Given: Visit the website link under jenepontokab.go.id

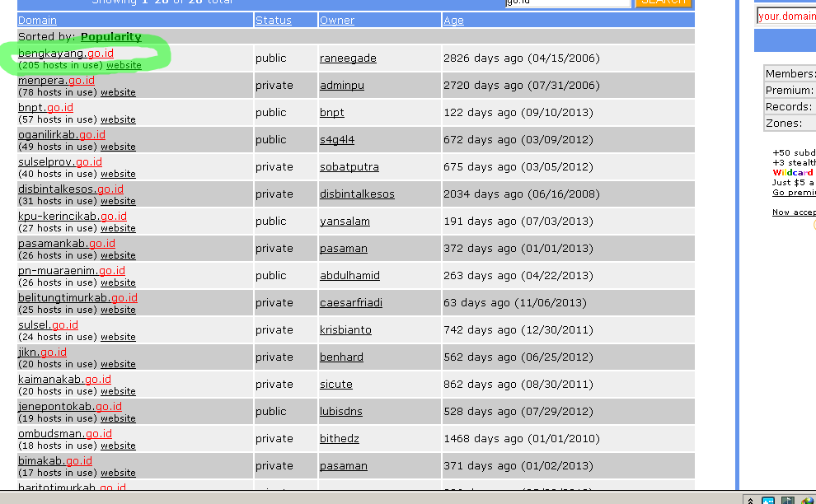Looking at the screenshot, I should coord(118,418).
